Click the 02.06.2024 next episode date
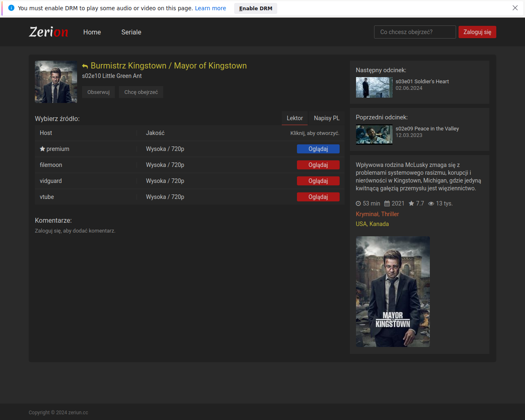 coord(409,88)
